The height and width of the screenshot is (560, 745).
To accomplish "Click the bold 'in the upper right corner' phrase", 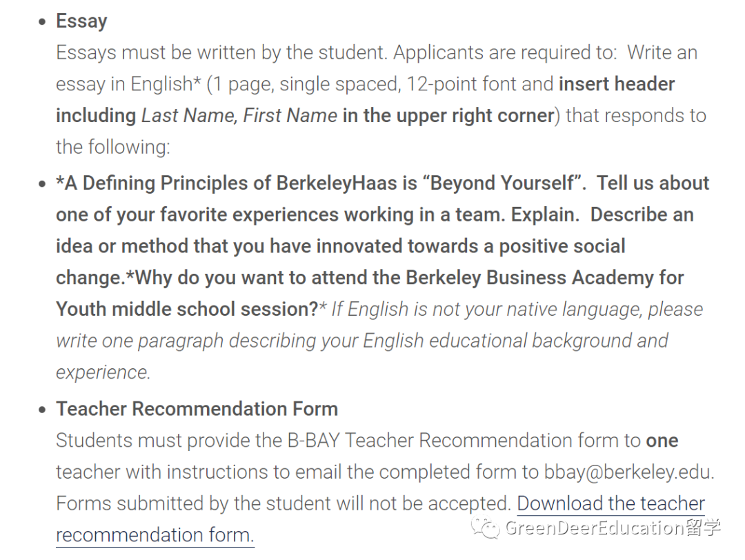I will [448, 116].
